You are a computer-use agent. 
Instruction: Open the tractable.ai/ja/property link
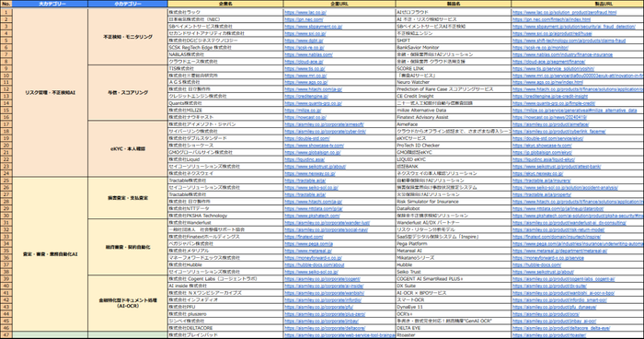click(x=542, y=194)
